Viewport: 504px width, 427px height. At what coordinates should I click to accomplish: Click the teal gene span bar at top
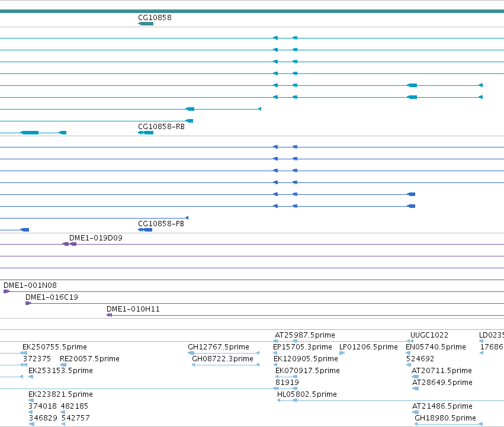point(252,11)
